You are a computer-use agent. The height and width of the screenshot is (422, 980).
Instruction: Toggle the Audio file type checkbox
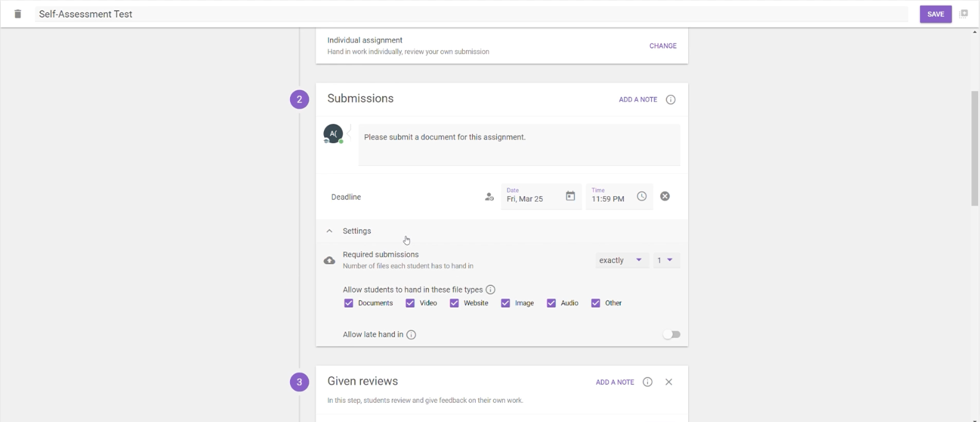tap(551, 303)
